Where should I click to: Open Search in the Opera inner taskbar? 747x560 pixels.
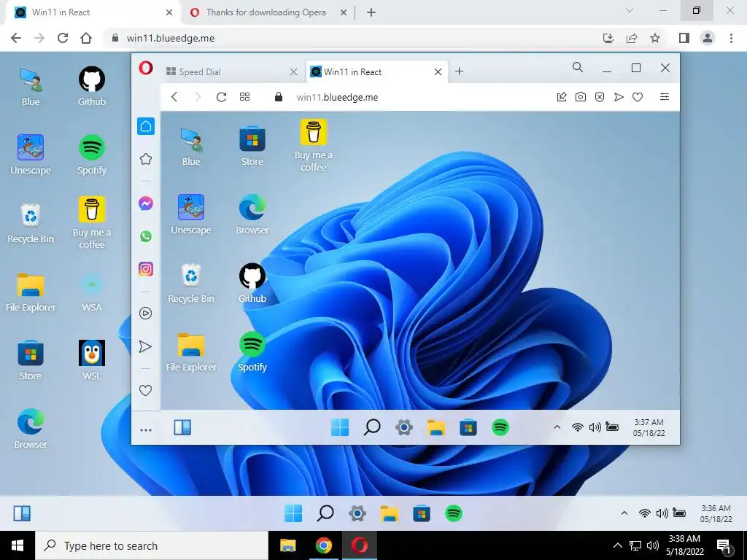[372, 427]
